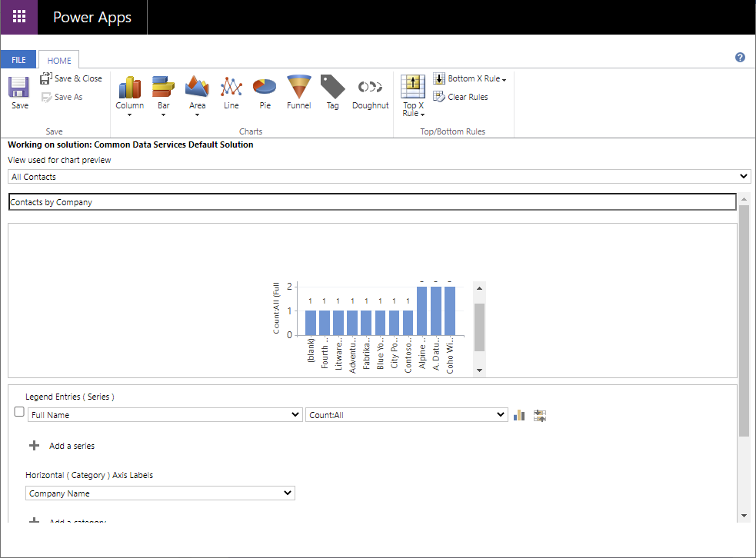Select the Bar chart type icon
This screenshot has height=558, width=756.
point(164,87)
